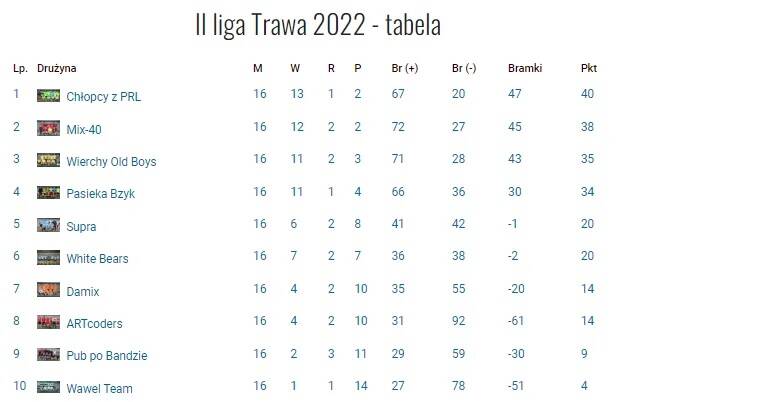Open the Pasieka Bzyk team link
This screenshot has width=768, height=402.
(100, 193)
